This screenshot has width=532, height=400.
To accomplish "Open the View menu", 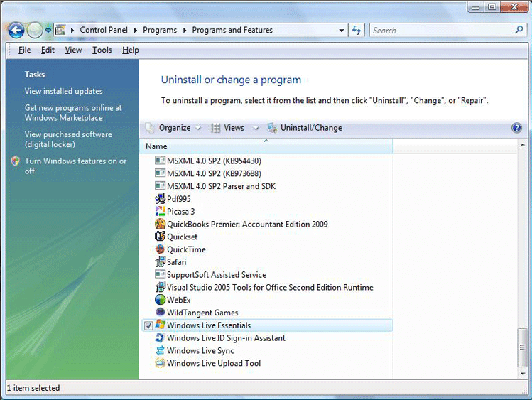I will click(x=73, y=50).
